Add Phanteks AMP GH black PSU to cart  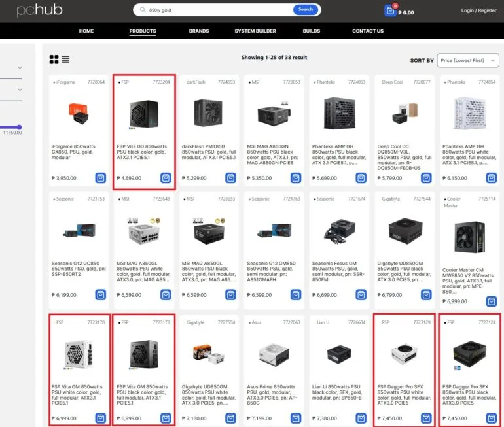pyautogui.click(x=361, y=178)
